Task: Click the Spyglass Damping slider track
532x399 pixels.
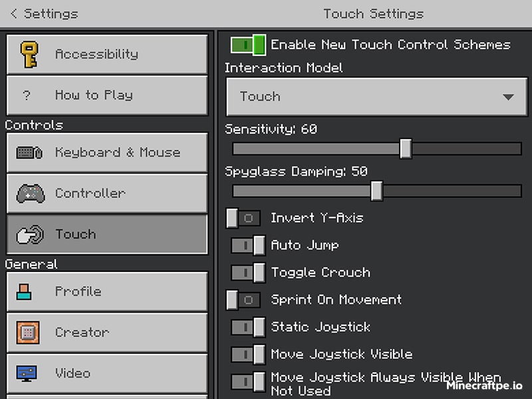Action: (x=452, y=192)
